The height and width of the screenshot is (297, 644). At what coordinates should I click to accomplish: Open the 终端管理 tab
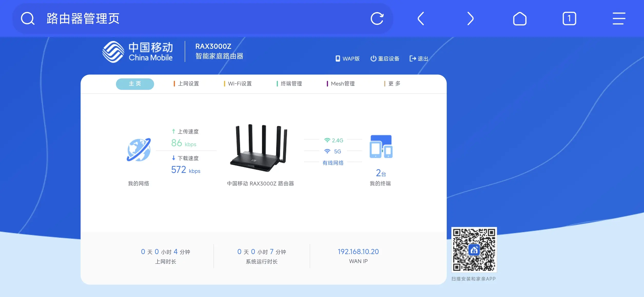[289, 84]
